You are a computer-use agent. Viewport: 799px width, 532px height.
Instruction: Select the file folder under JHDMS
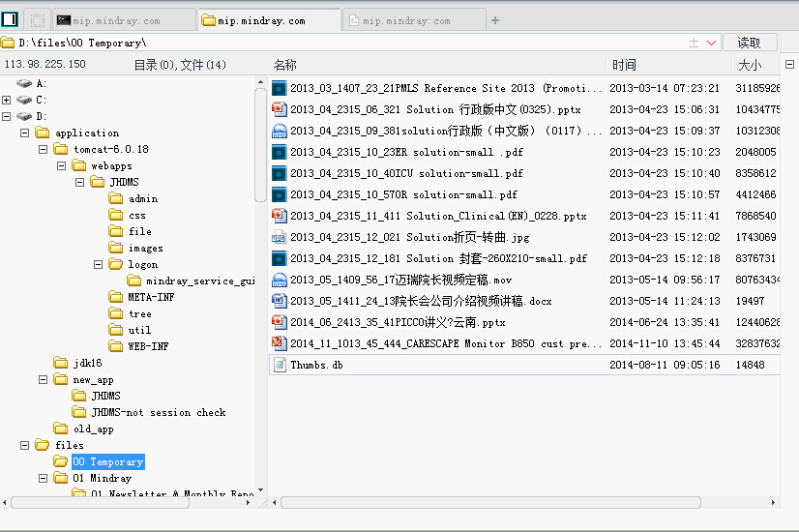click(140, 231)
